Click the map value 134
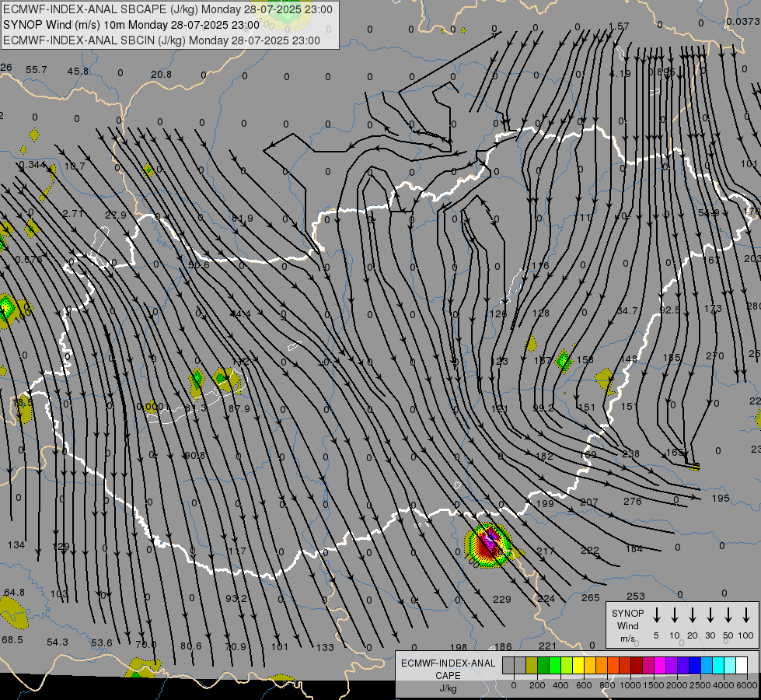The height and width of the screenshot is (700, 761). pos(16,545)
